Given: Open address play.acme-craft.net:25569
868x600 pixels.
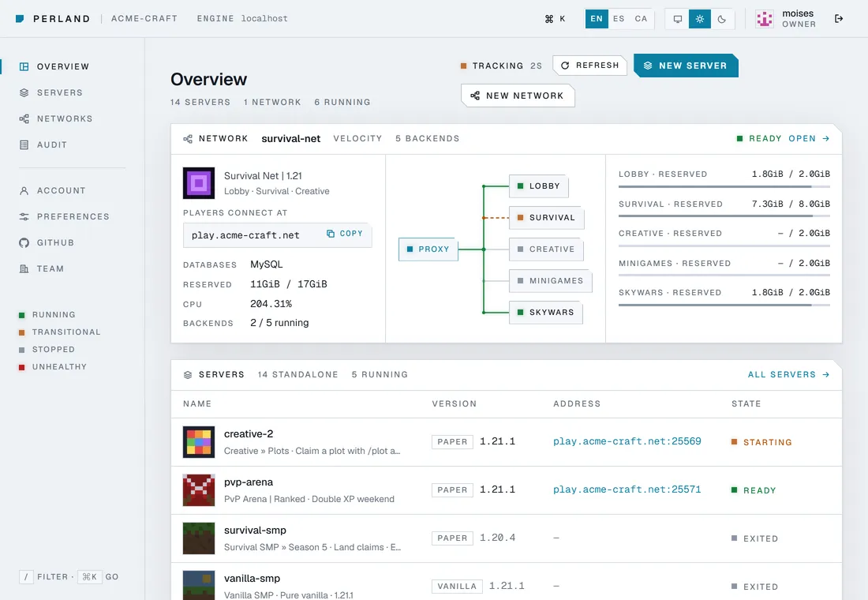Looking at the screenshot, I should pyautogui.click(x=627, y=441).
